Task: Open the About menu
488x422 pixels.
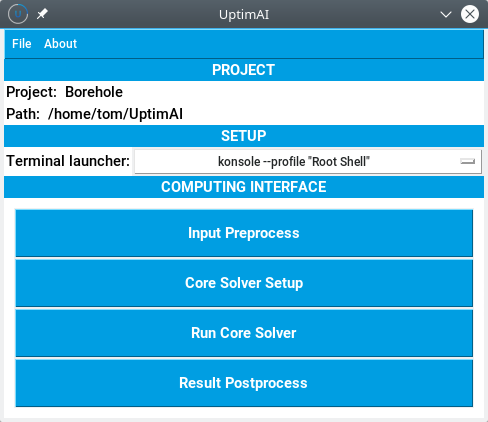Action: click(x=60, y=44)
